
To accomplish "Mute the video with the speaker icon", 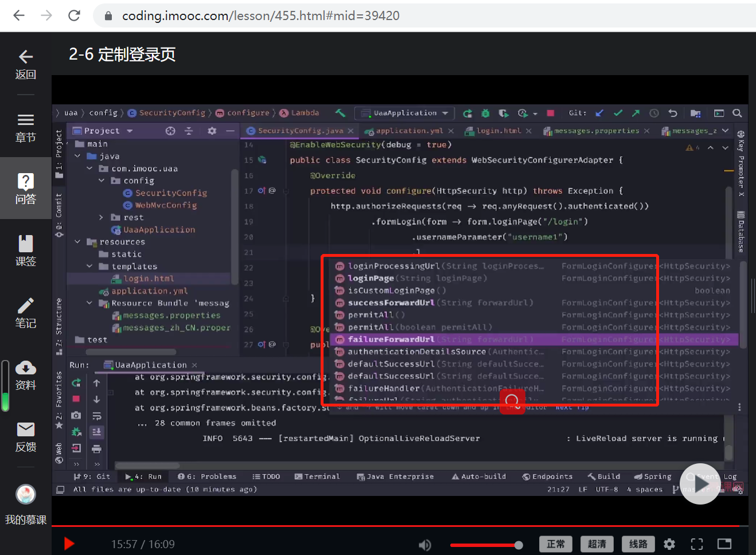I will pos(425,545).
